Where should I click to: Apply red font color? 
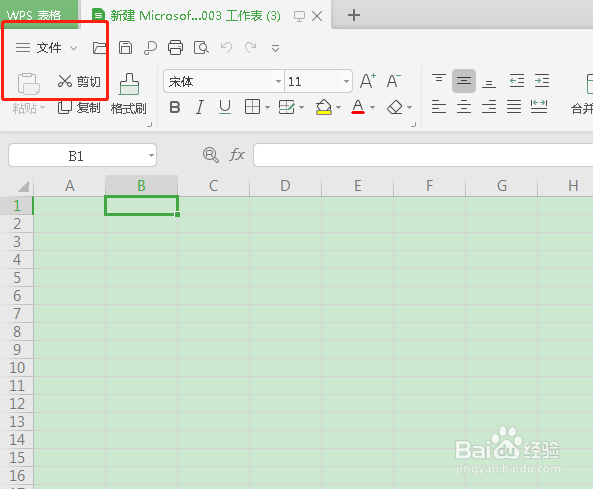coord(358,107)
